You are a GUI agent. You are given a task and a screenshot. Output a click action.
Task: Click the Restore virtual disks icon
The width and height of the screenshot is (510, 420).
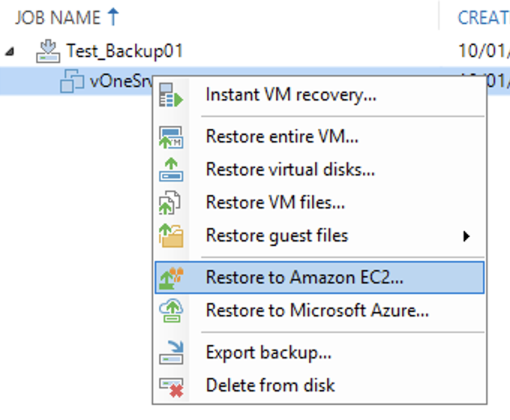click(171, 169)
